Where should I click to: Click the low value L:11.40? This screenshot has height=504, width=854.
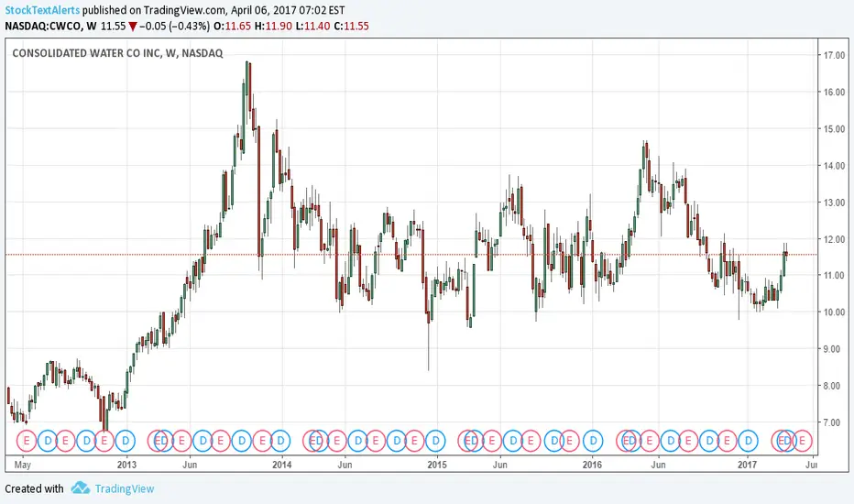[x=313, y=27]
